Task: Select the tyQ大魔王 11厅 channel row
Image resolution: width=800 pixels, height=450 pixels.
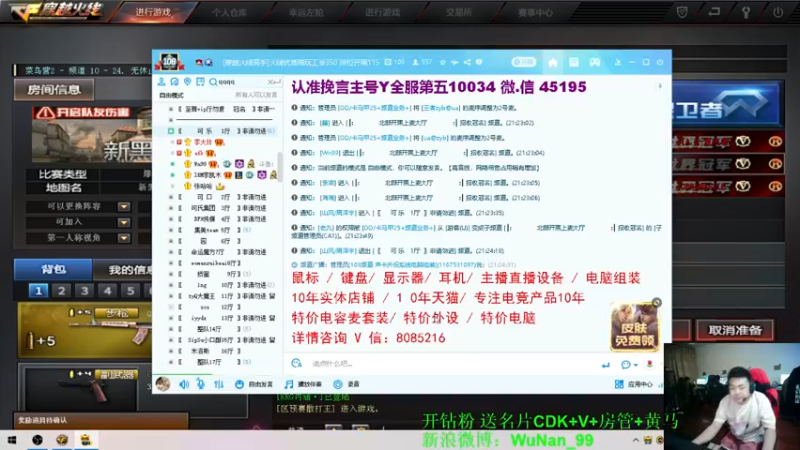Action: point(222,296)
